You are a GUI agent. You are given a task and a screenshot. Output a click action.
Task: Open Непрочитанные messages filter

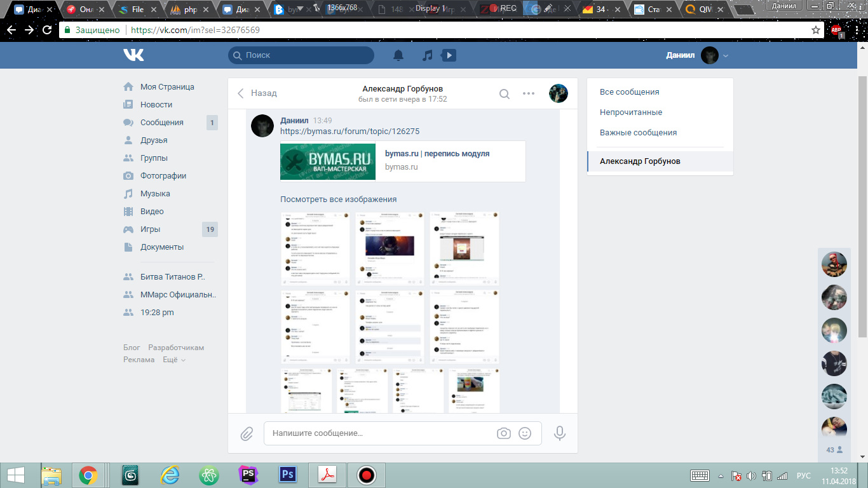(x=631, y=112)
